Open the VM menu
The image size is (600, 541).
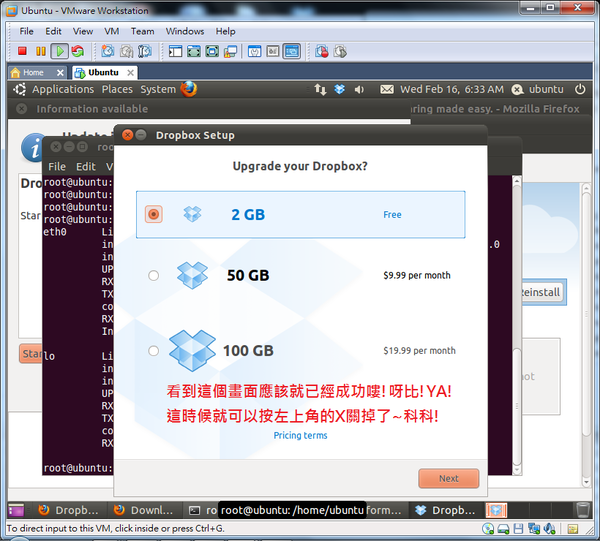click(112, 31)
